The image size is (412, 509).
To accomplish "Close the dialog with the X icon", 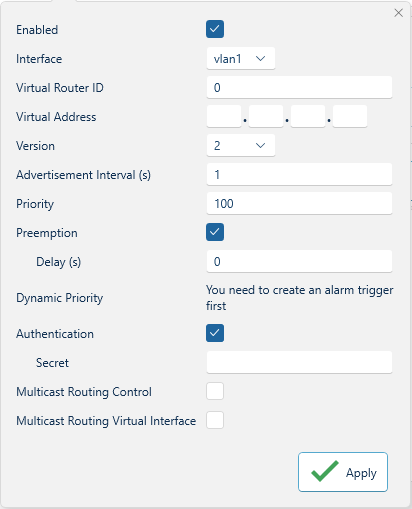I will pos(398,13).
